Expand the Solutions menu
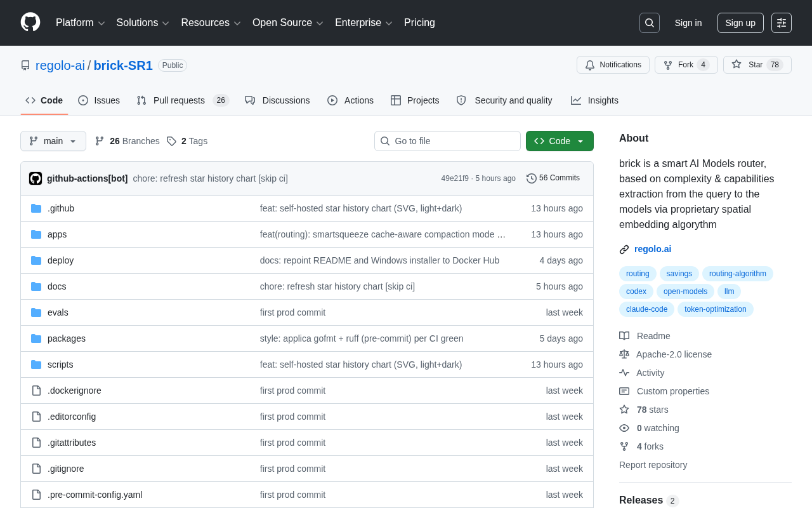The height and width of the screenshot is (508, 812). [x=143, y=23]
